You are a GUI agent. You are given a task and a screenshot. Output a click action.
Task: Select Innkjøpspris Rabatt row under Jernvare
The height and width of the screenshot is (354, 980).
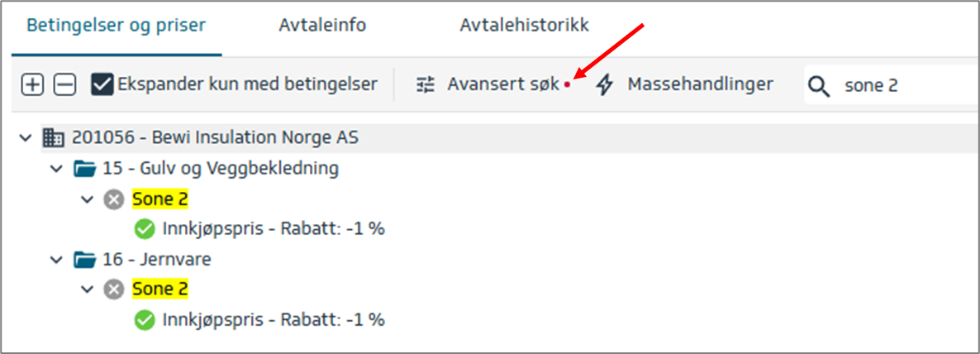[x=273, y=319]
